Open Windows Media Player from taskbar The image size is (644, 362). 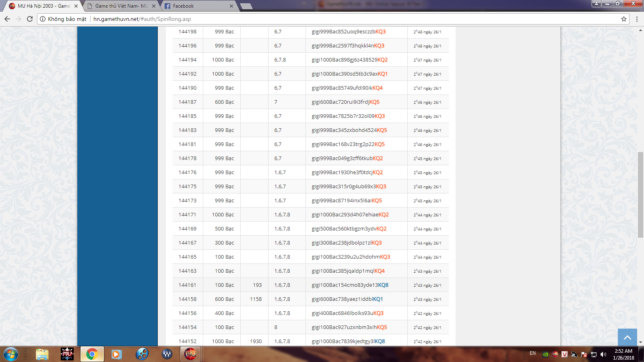116,354
